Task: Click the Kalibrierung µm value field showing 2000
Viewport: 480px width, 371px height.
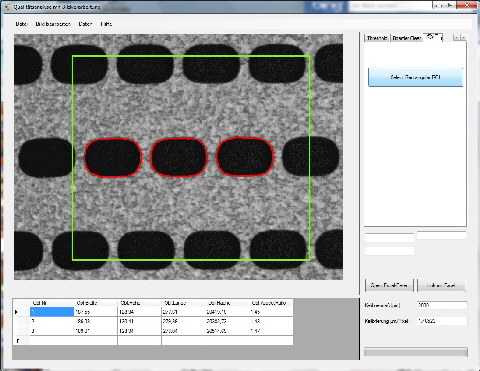Action: click(442, 305)
